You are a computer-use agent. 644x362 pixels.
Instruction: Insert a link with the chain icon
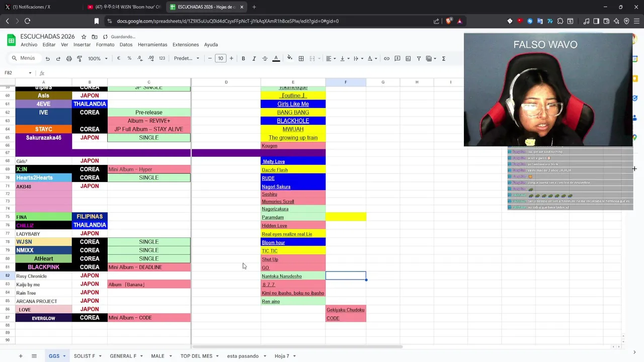(386, 58)
